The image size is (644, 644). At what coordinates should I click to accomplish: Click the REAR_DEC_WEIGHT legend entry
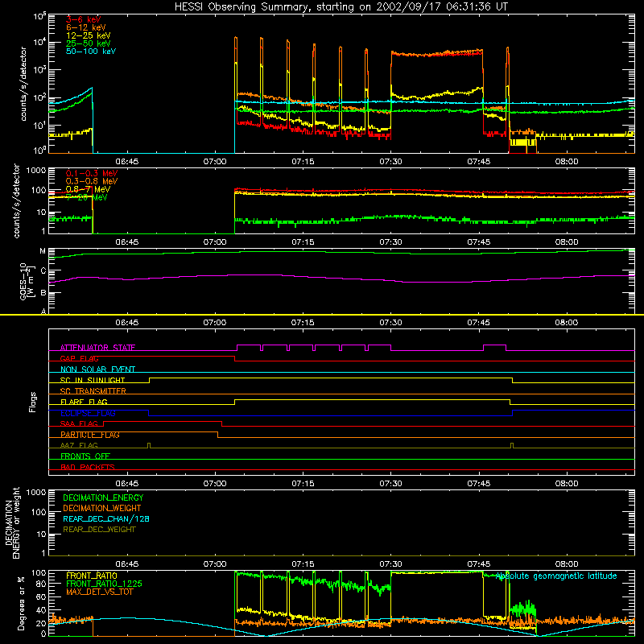click(x=99, y=530)
